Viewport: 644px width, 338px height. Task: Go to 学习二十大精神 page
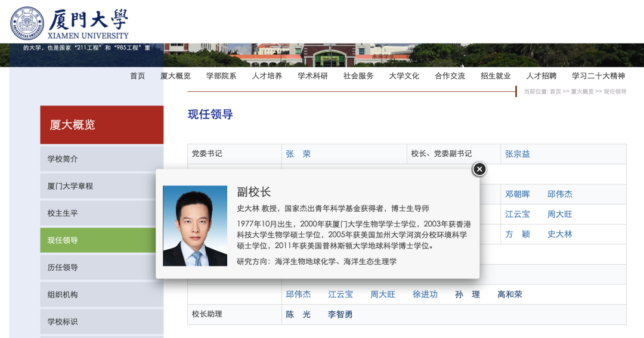click(x=598, y=76)
